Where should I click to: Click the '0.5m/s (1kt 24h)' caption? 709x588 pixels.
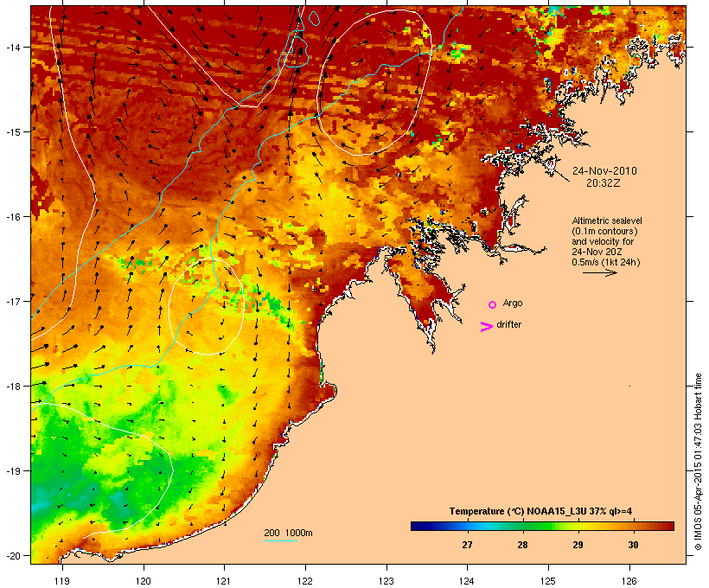606,262
